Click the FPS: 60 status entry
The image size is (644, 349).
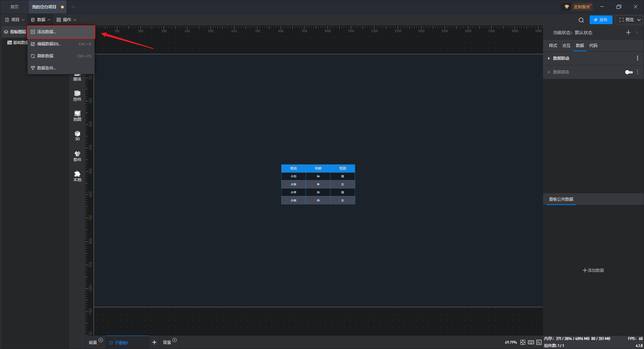point(635,339)
